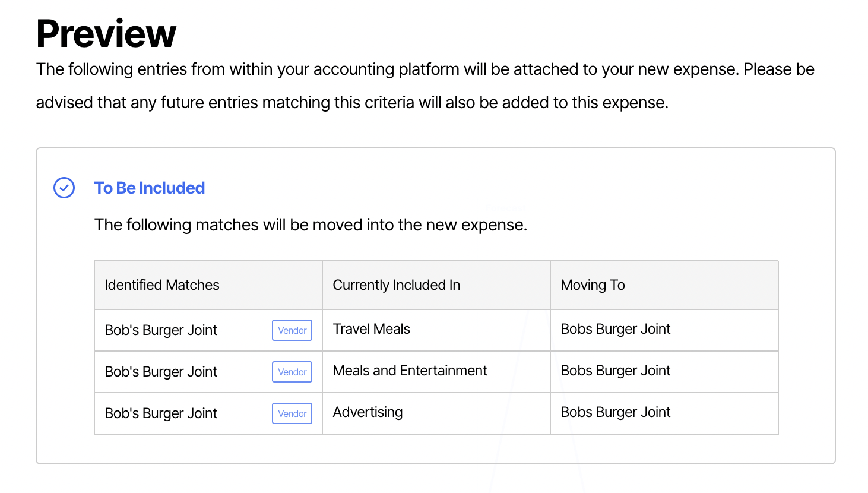
Task: Click the Identified Matches column header
Action: coord(161,285)
